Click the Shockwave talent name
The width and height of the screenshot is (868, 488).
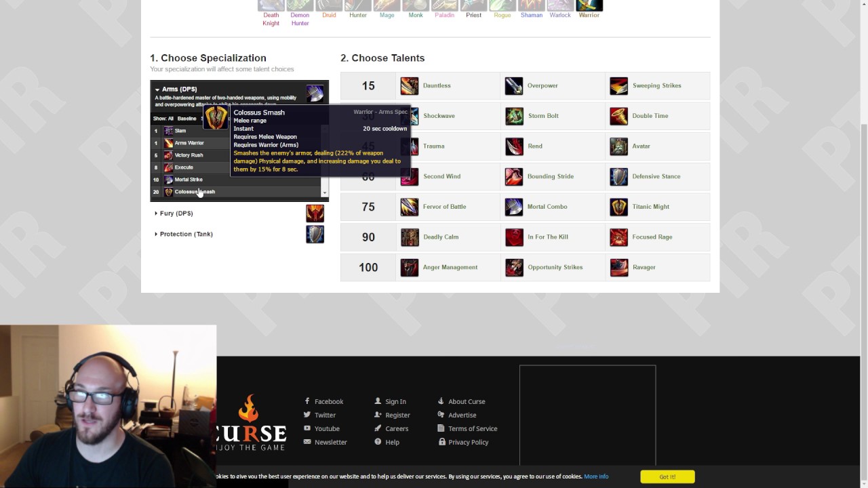point(439,116)
